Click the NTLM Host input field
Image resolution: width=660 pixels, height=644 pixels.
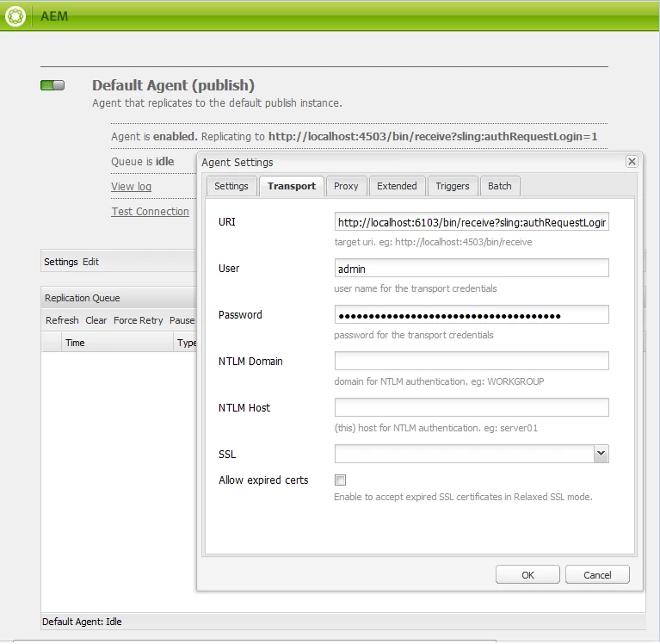click(x=472, y=408)
